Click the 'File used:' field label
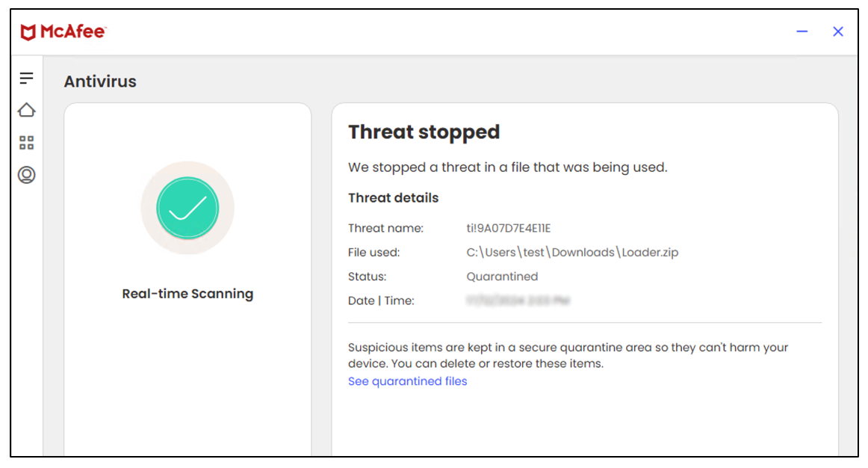868x468 pixels. click(x=374, y=253)
